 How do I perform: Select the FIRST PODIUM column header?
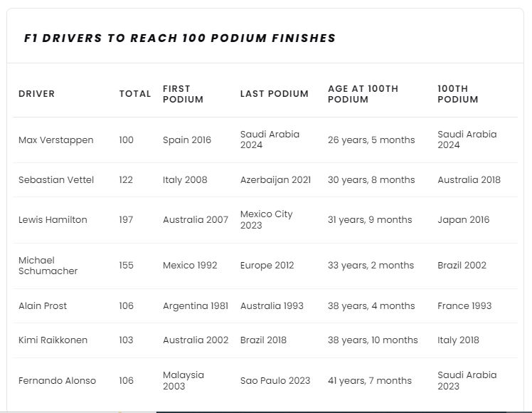(x=183, y=94)
